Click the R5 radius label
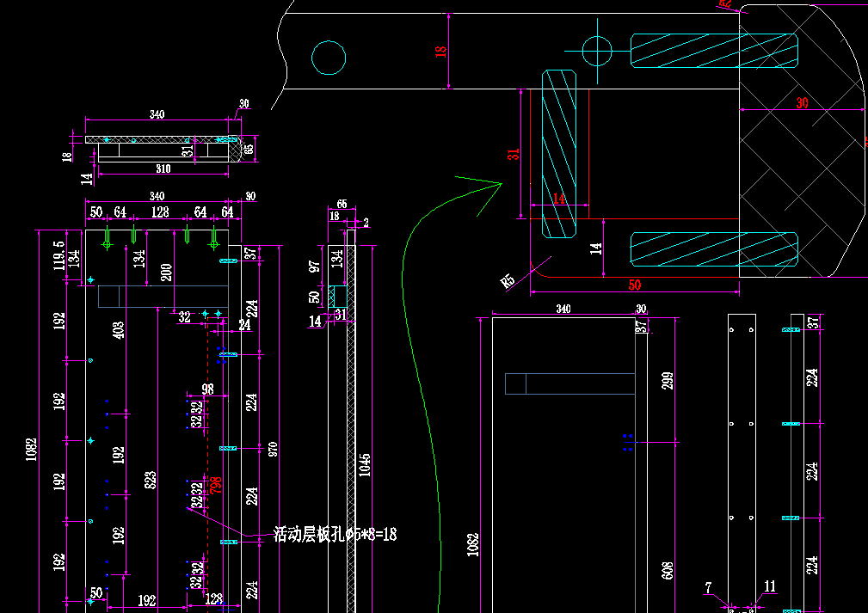The image size is (868, 613). (x=509, y=280)
